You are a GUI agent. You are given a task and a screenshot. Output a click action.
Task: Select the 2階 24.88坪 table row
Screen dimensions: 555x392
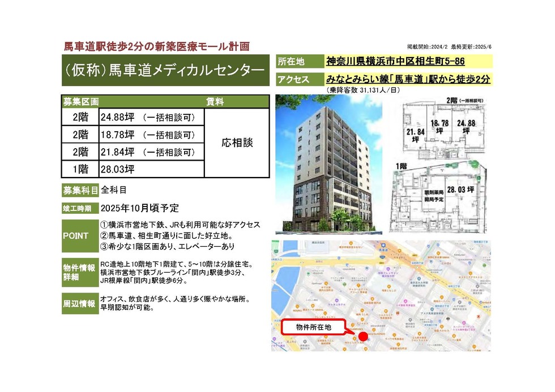pos(133,117)
